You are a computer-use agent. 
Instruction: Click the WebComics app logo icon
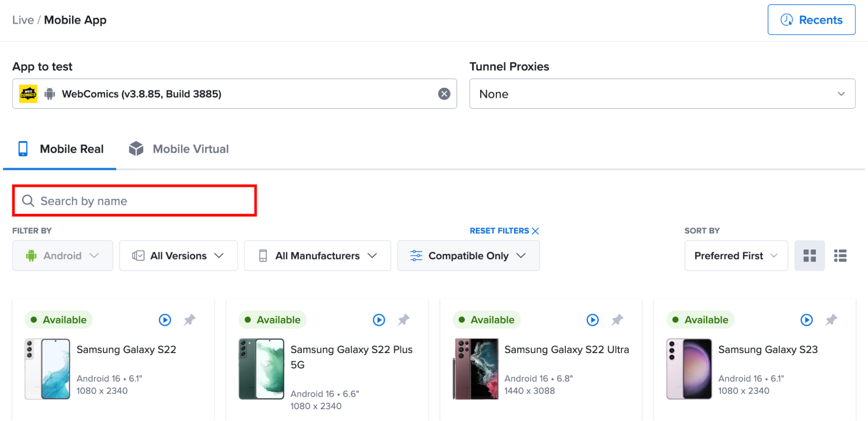[28, 94]
